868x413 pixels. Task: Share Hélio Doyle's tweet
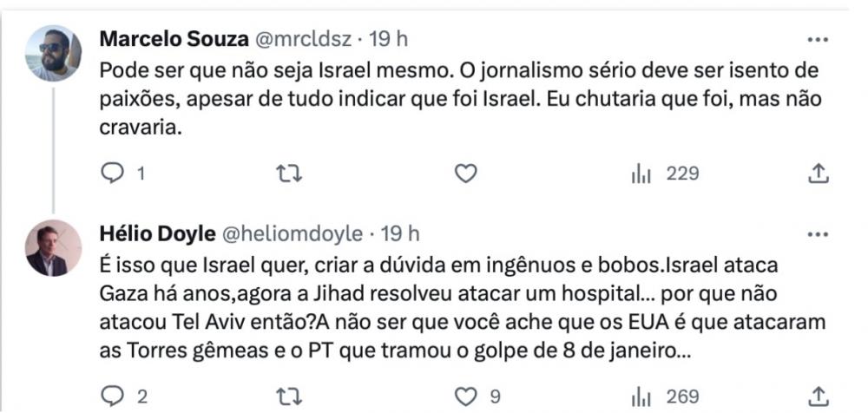click(x=818, y=396)
